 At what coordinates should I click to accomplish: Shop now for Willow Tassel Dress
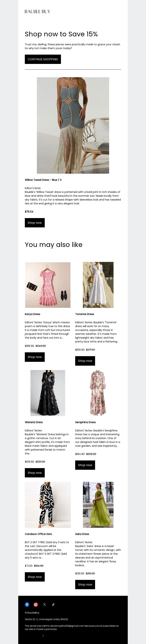(35, 222)
